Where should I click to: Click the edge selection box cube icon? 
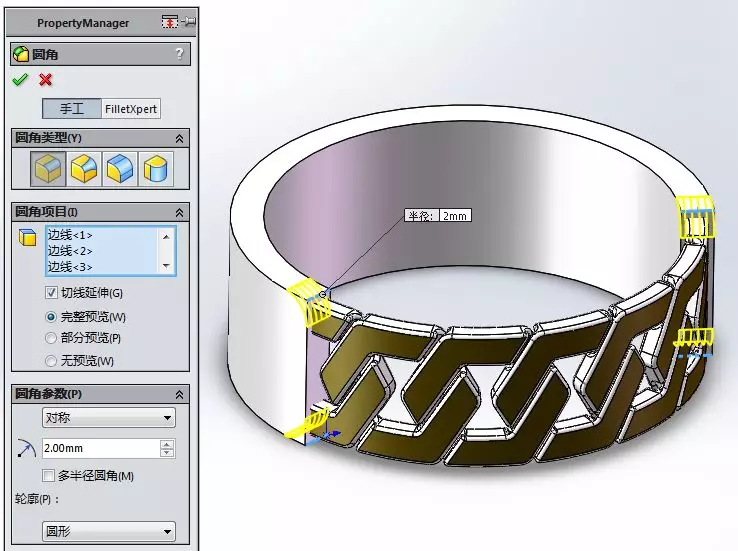coord(27,237)
